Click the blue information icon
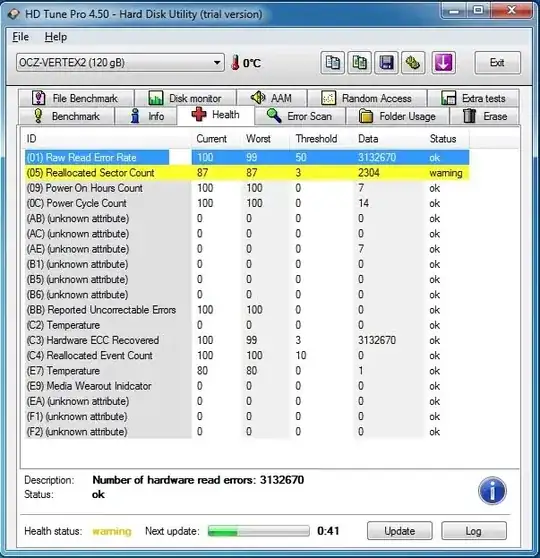The width and height of the screenshot is (540, 558). coord(492,491)
